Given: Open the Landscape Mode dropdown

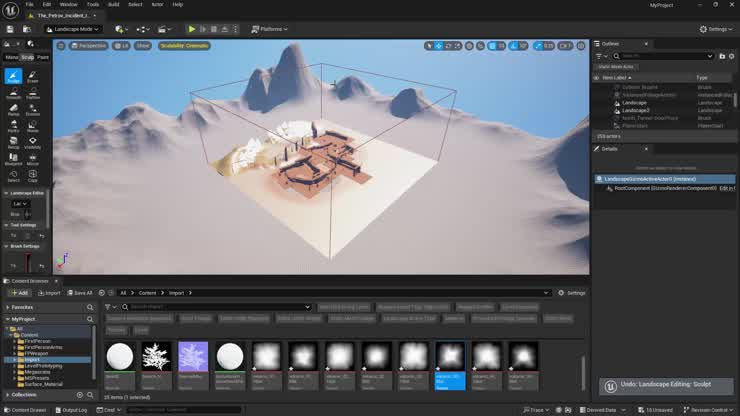Looking at the screenshot, I should pos(73,29).
